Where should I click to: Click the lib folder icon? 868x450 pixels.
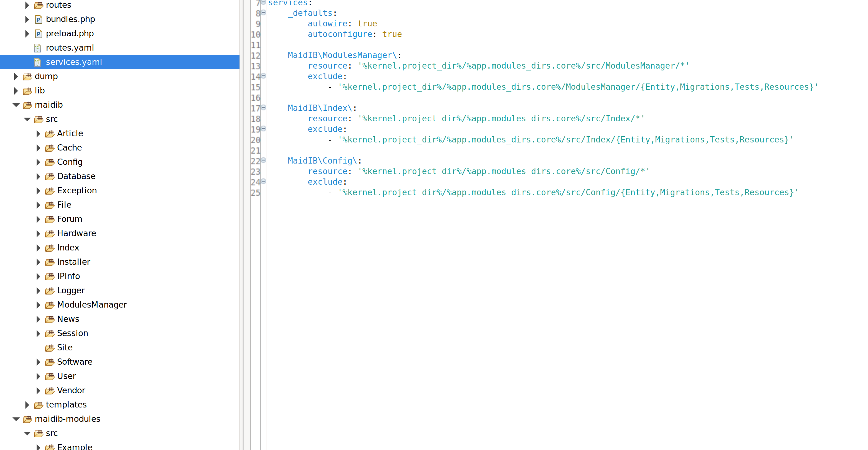tap(27, 91)
